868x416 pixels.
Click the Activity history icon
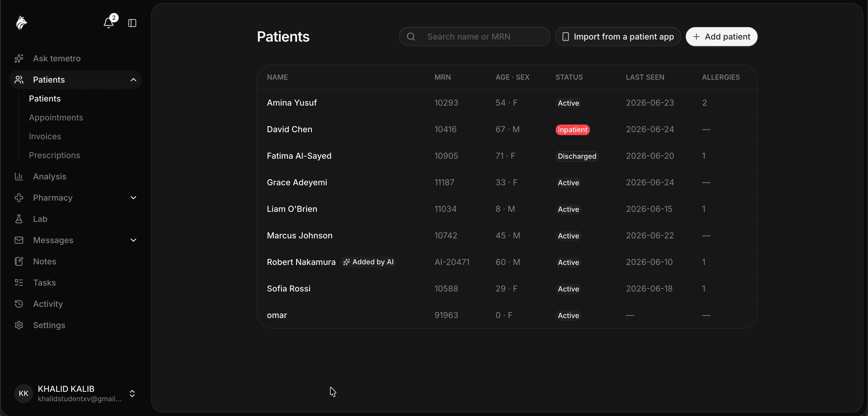(19, 304)
